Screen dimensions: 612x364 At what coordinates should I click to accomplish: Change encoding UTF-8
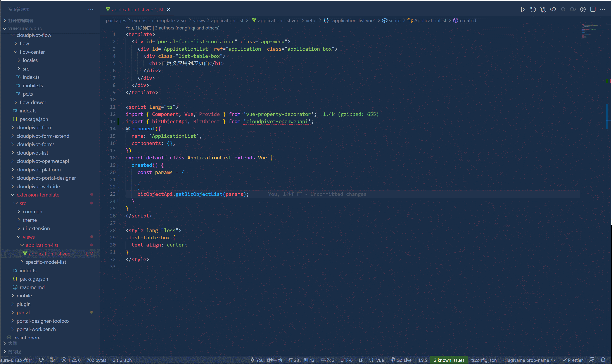(346, 360)
